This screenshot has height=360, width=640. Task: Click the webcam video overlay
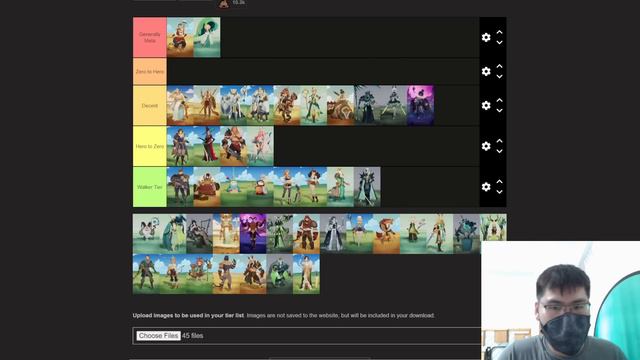pyautogui.click(x=560, y=300)
